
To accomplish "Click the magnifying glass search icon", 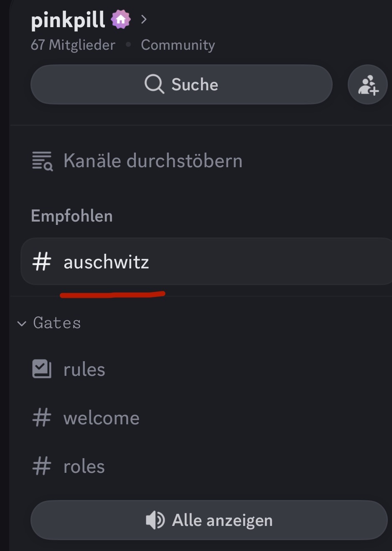I will 154,84.
